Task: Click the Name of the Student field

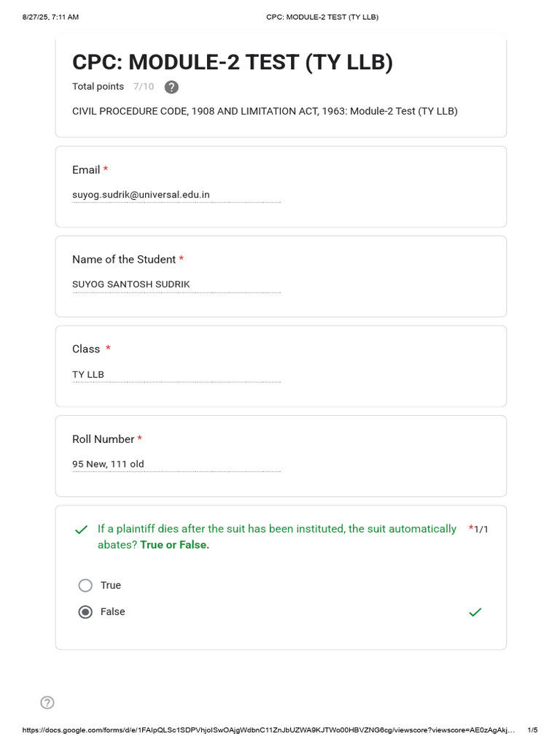Action: 176,285
